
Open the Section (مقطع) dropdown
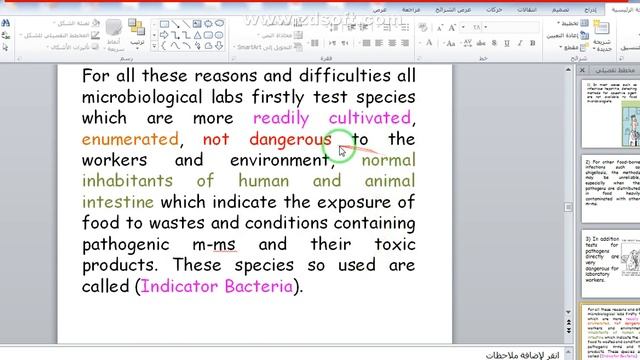coord(574,47)
